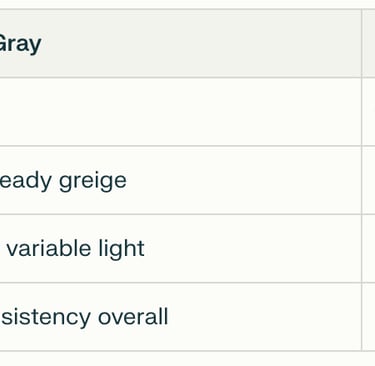Select the right-edge cell beside the greige row
Image resolution: width=375 pixels, height=366 pixels.
point(369,180)
